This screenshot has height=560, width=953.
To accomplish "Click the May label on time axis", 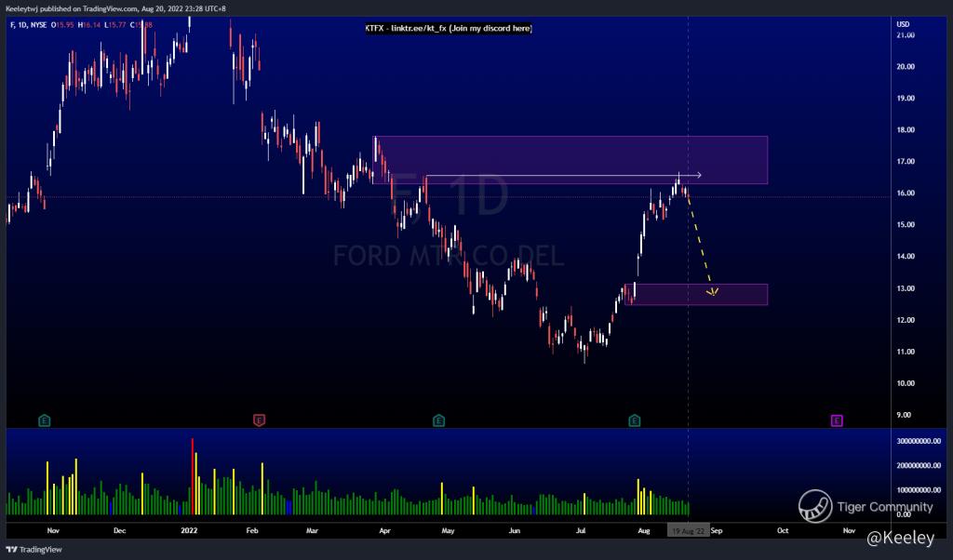I will [x=448, y=531].
